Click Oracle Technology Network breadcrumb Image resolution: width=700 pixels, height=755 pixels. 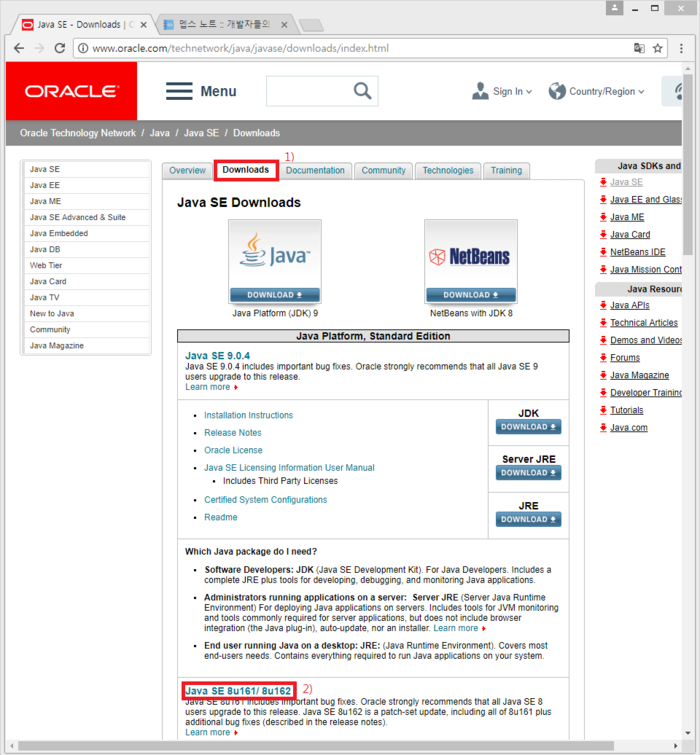(x=78, y=133)
